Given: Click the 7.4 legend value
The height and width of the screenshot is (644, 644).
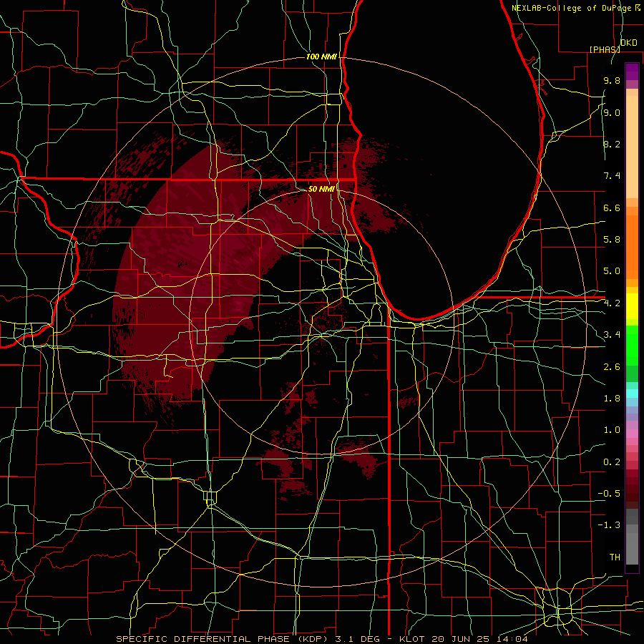Looking at the screenshot, I should pos(612,176).
